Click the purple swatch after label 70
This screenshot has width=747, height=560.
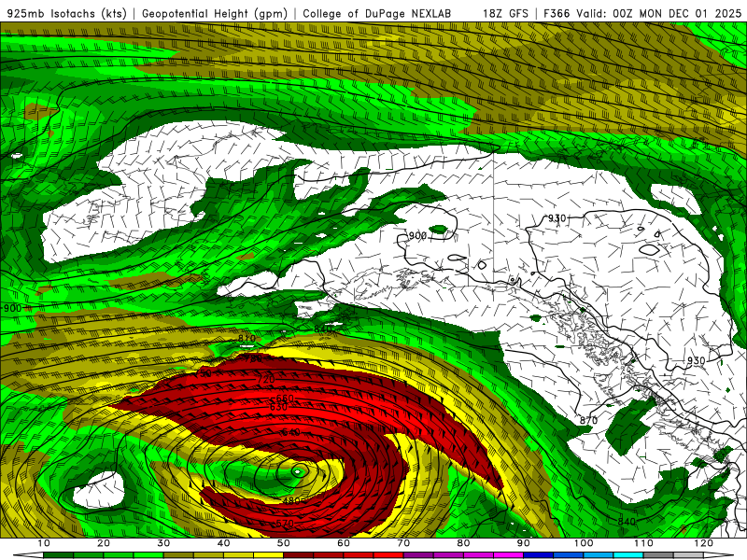tap(418, 555)
